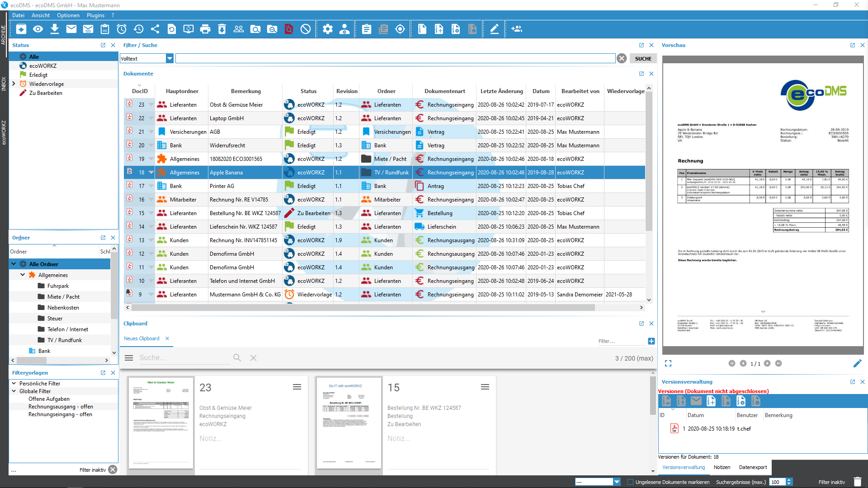
Task: Click envelope icon in Versionsverwaltung toolbar
Action: (696, 401)
